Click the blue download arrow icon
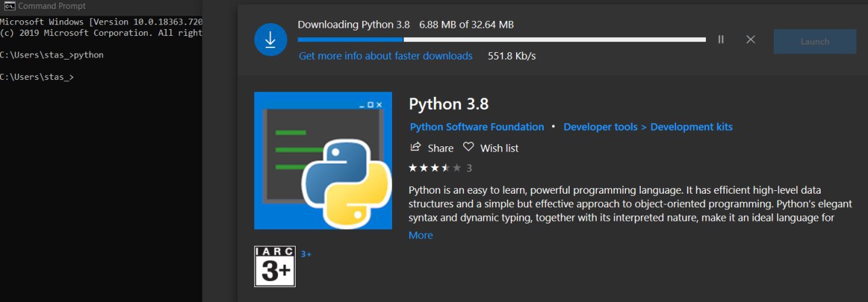The image size is (868, 302). click(x=271, y=39)
